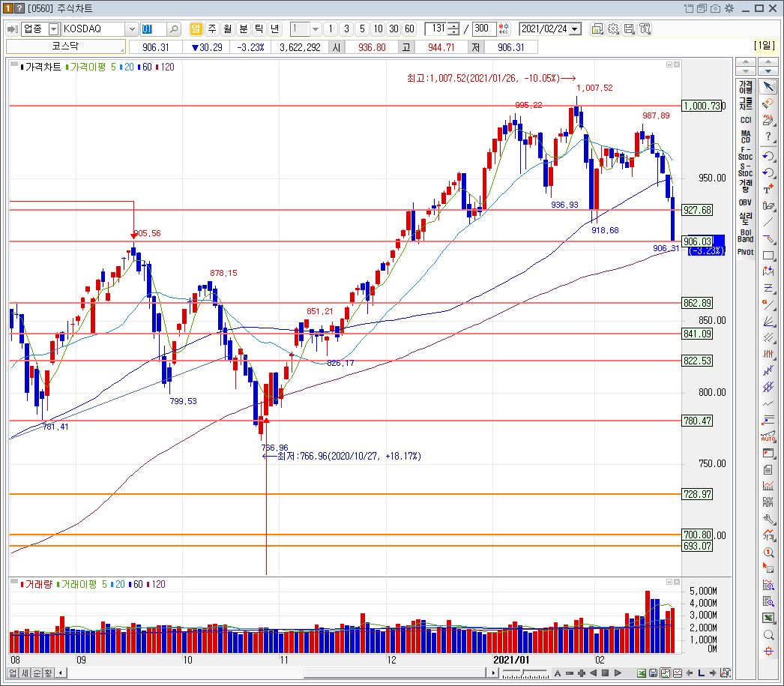The width and height of the screenshot is (784, 686).
Task: Select the plain magnifier zoom tool
Action: pos(768,635)
